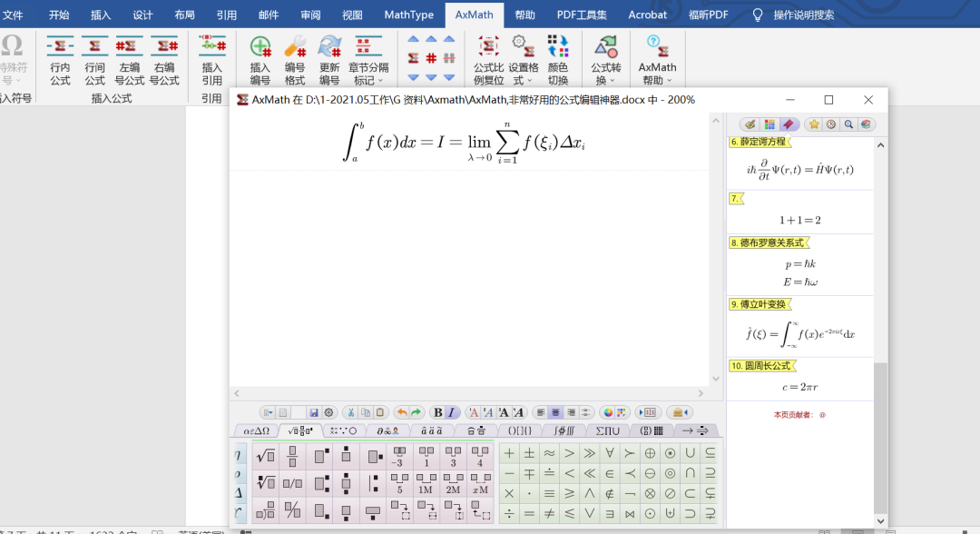The width and height of the screenshot is (980, 534).
Task: Click the Undo arrow in the AxMath editor
Action: [400, 411]
